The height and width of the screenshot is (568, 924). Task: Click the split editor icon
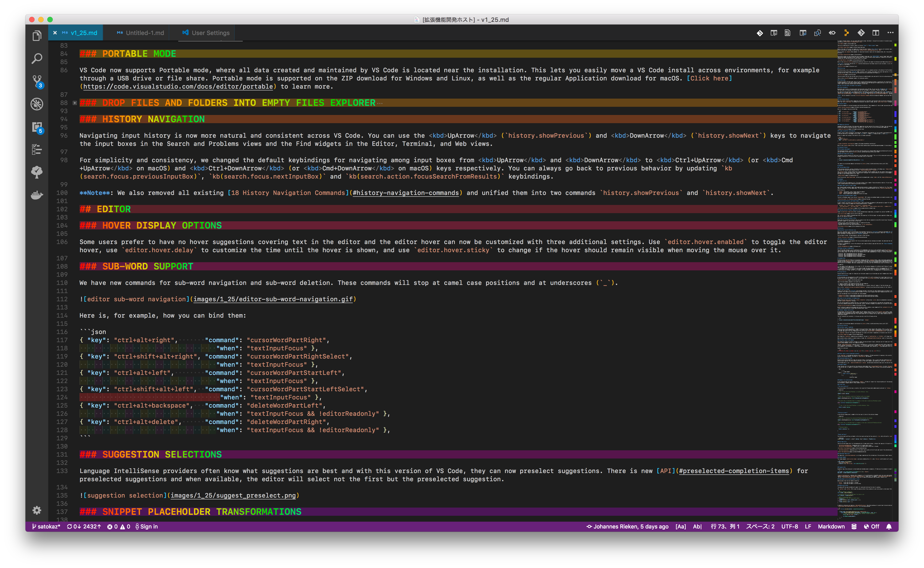pos(876,33)
